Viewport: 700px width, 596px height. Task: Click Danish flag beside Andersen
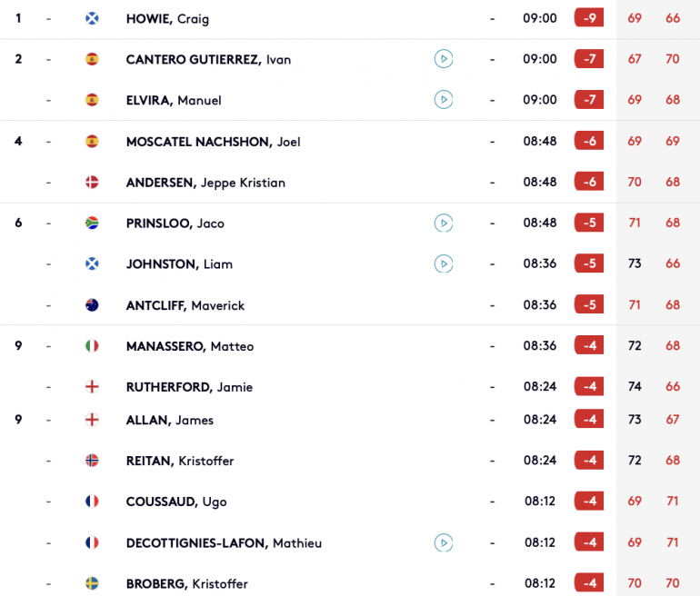(92, 182)
